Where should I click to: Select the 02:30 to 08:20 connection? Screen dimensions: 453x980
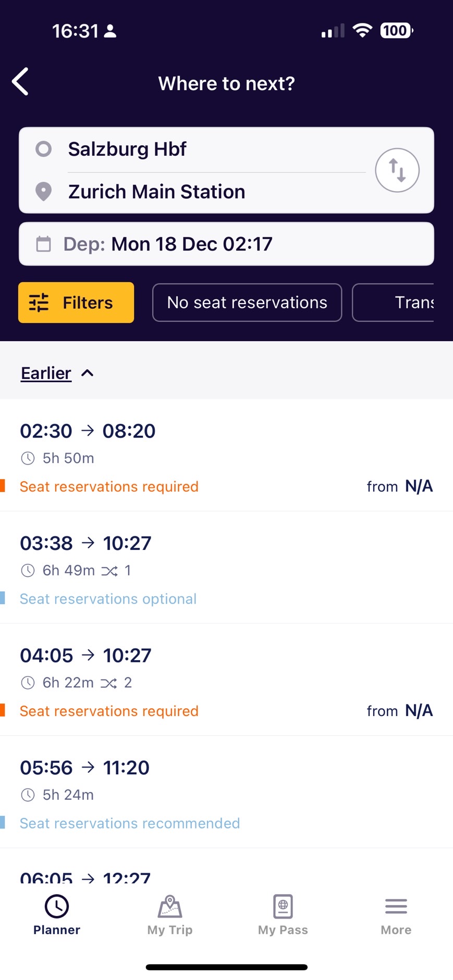[x=226, y=456]
